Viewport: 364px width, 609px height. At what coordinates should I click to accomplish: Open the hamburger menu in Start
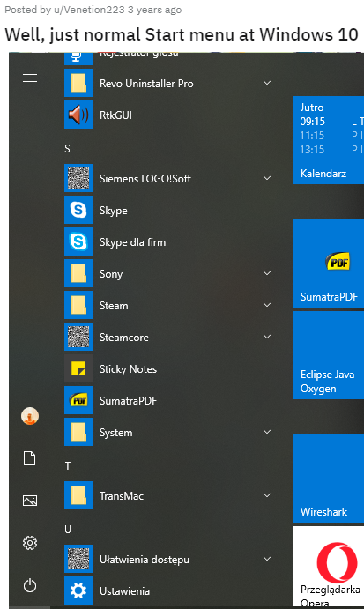pyautogui.click(x=30, y=78)
